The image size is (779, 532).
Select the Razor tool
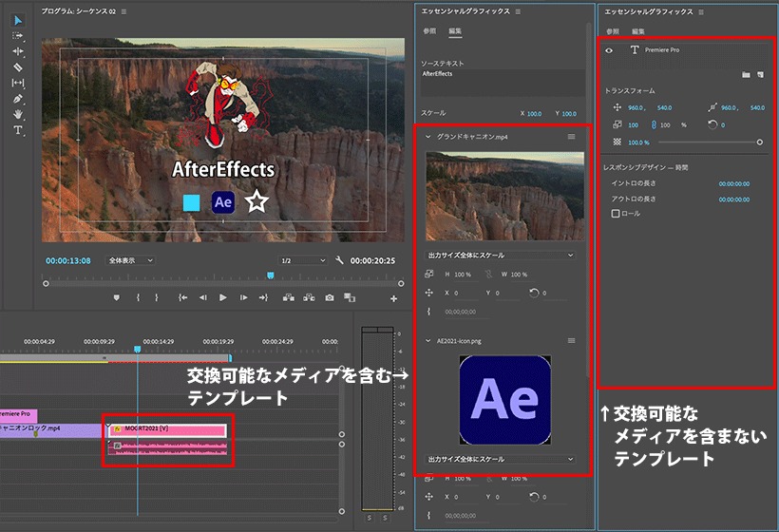(x=18, y=67)
